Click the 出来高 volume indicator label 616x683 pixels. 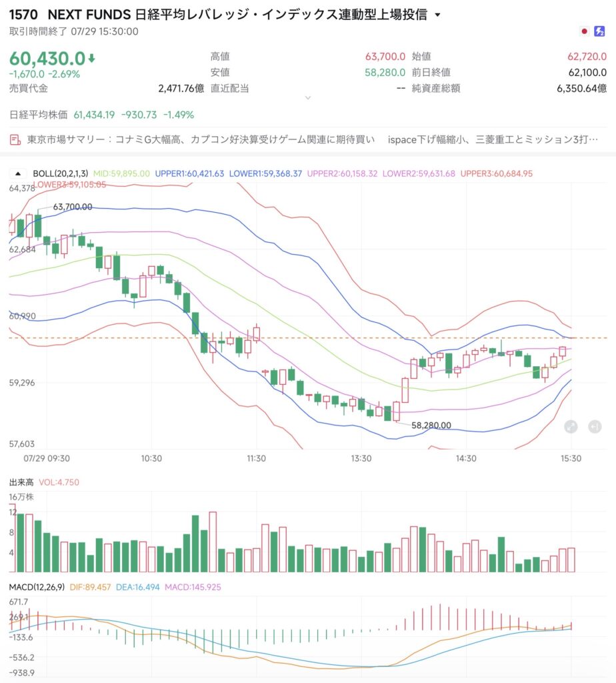(21, 482)
